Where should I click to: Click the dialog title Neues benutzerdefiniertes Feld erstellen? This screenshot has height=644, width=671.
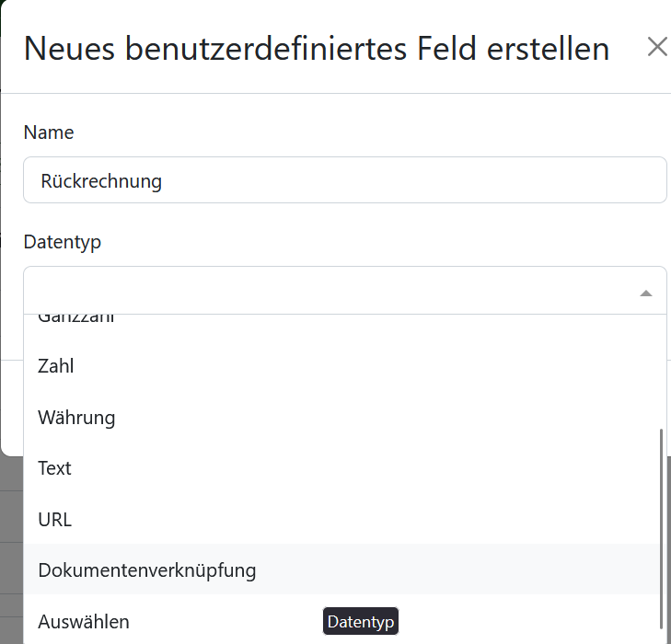coord(317,49)
